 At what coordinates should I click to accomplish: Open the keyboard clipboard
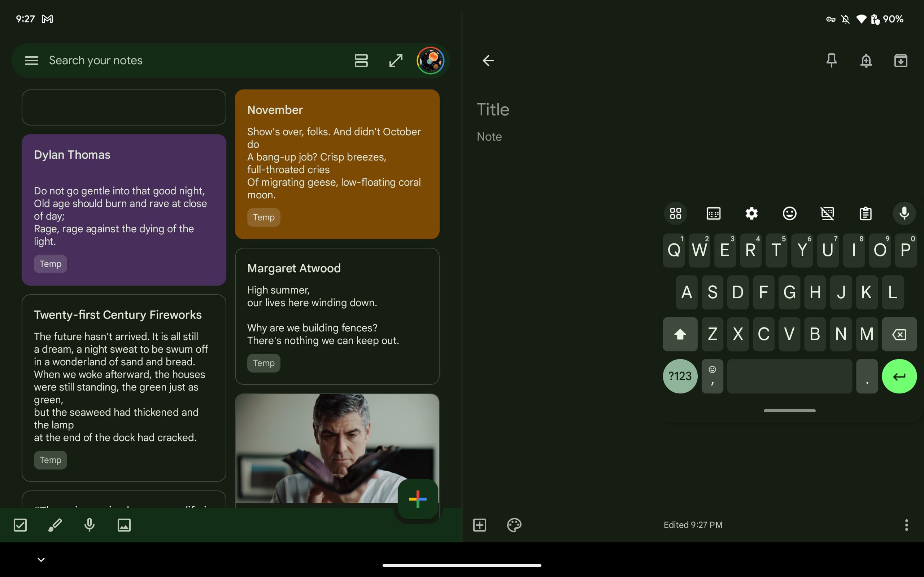pos(865,213)
